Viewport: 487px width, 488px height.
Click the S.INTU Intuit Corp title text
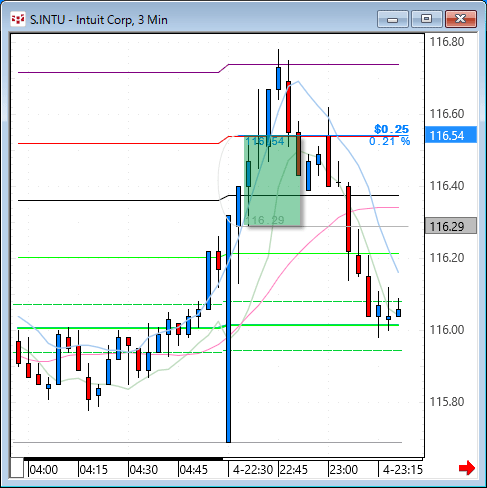click(99, 20)
